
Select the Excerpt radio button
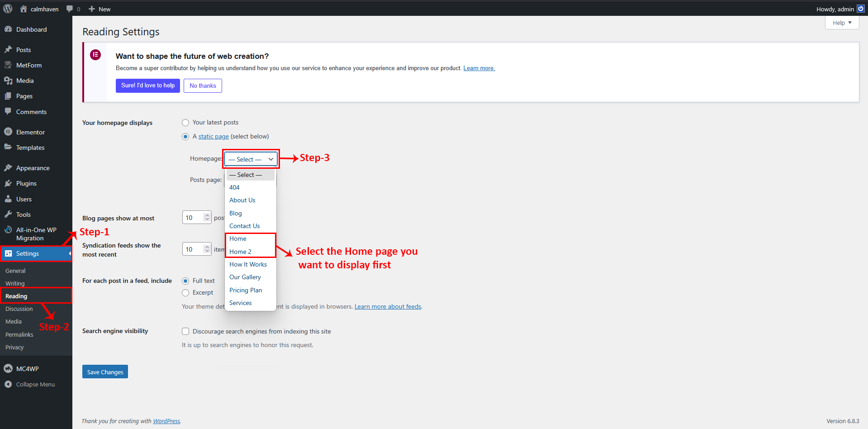click(185, 293)
